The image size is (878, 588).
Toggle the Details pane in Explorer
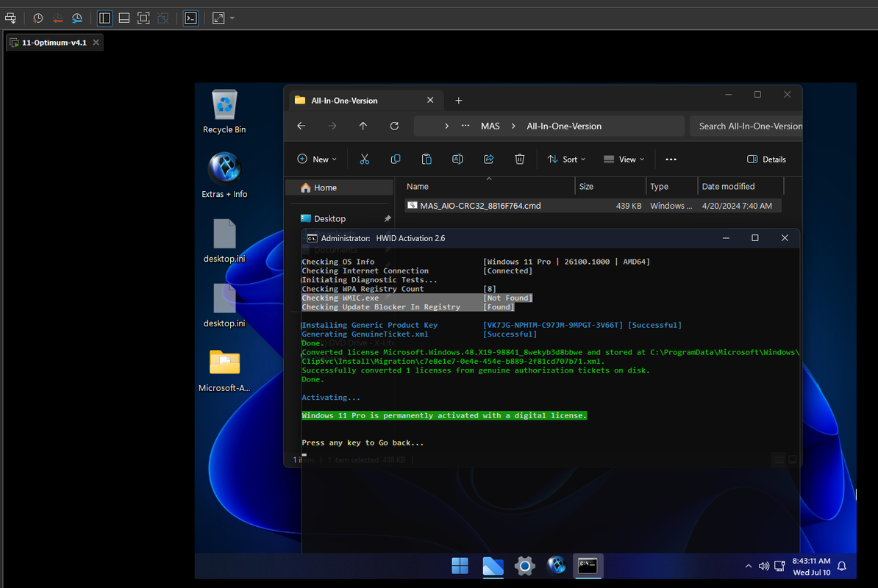[x=766, y=159]
